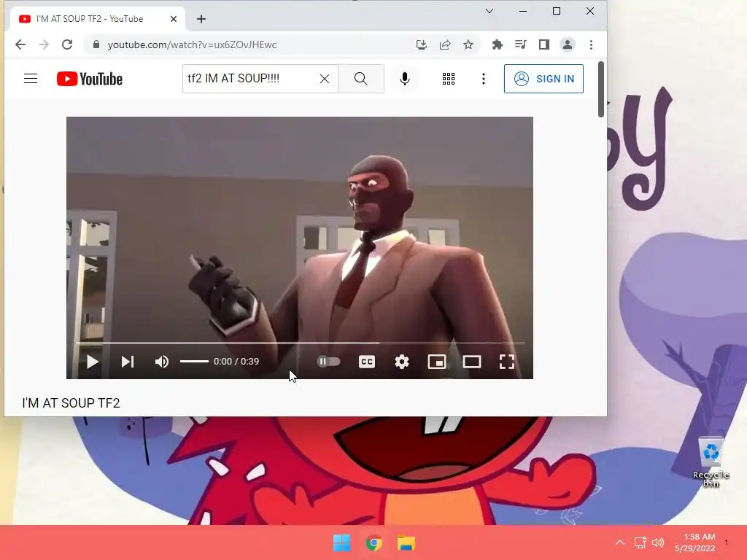The height and width of the screenshot is (560, 747).
Task: Install app from address bar
Action: click(421, 44)
